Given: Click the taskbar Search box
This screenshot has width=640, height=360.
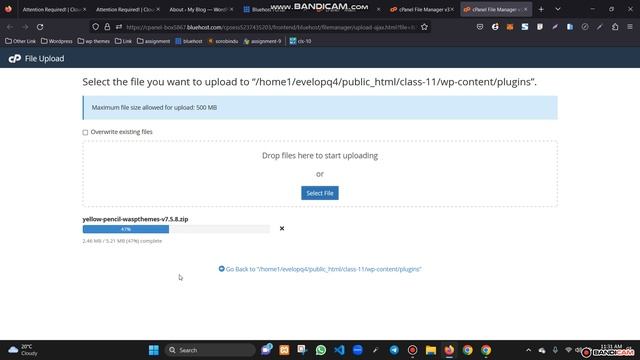Looking at the screenshot, I should click(x=210, y=350).
